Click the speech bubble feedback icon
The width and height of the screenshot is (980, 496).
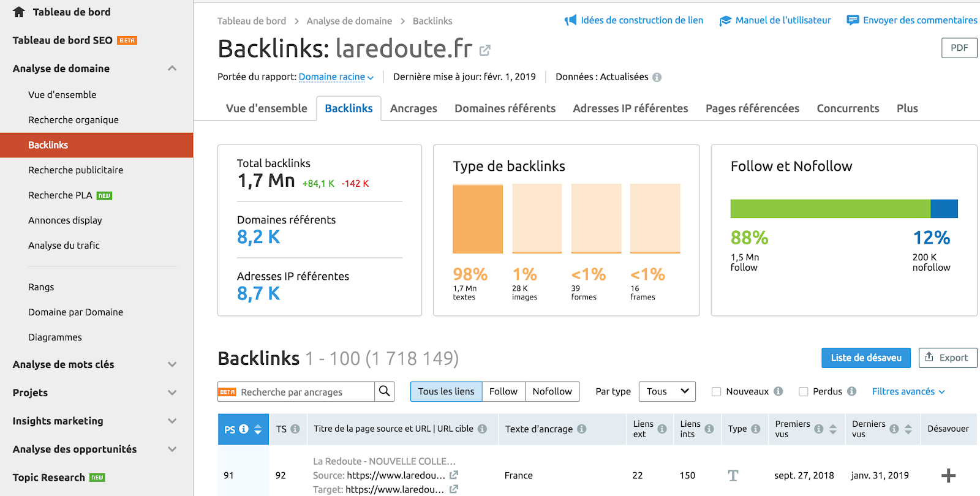tap(853, 20)
